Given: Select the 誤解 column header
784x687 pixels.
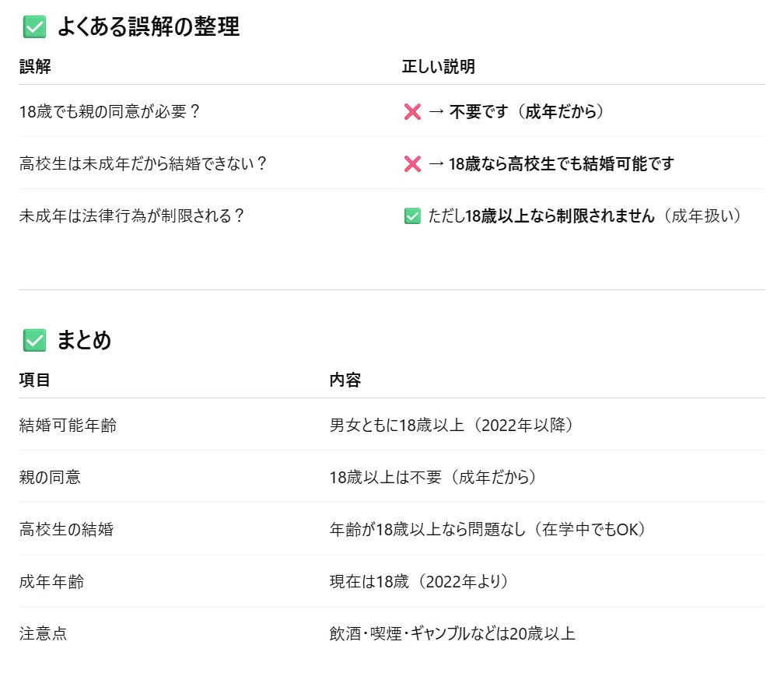Looking at the screenshot, I should [35, 66].
